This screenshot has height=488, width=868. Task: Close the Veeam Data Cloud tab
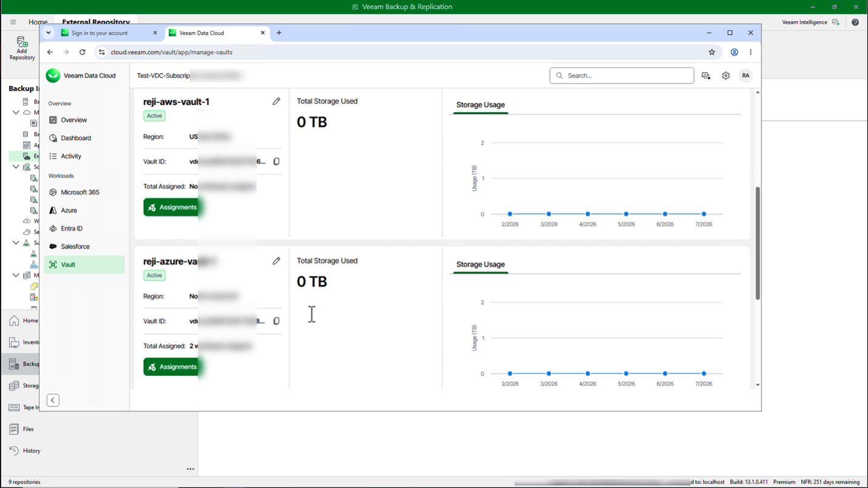[263, 33]
